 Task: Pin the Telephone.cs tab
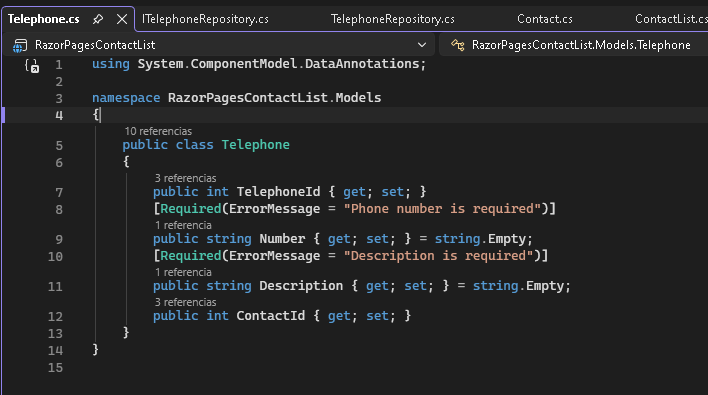(x=98, y=19)
